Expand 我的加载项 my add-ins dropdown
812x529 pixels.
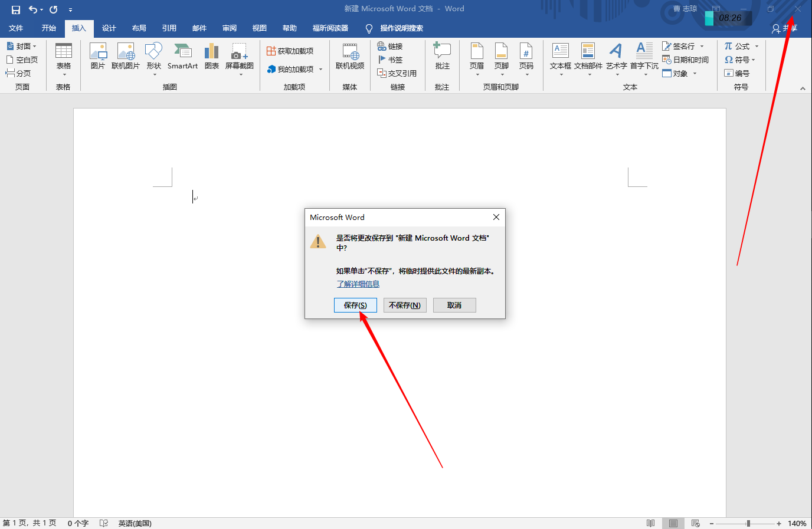(x=321, y=69)
